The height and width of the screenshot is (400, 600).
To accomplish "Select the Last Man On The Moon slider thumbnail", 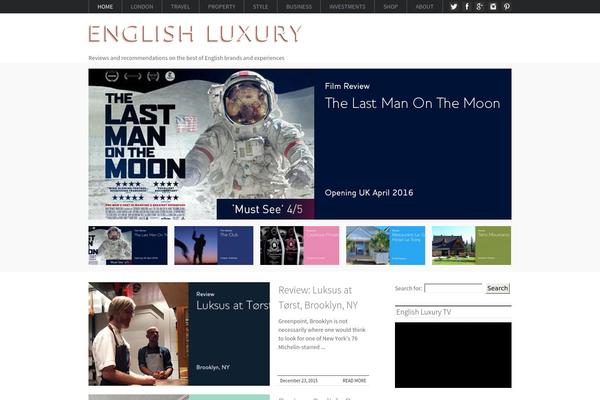I will tap(128, 245).
